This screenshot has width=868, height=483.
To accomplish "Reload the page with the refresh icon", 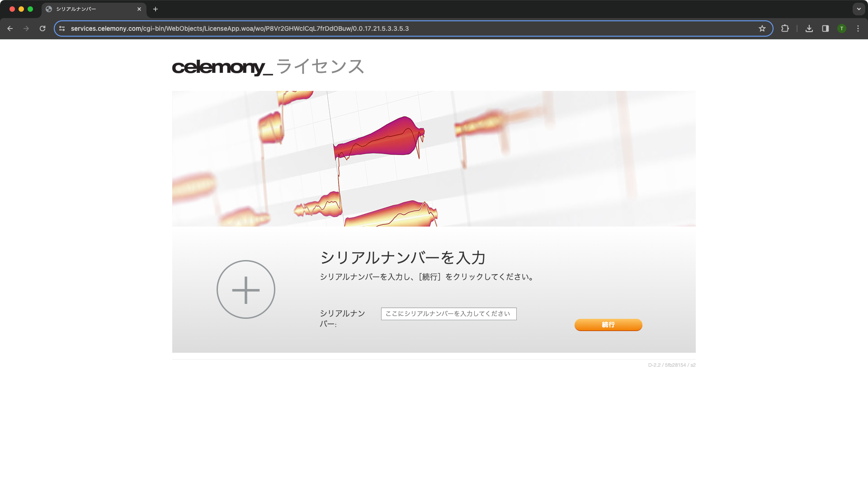I will [x=42, y=28].
